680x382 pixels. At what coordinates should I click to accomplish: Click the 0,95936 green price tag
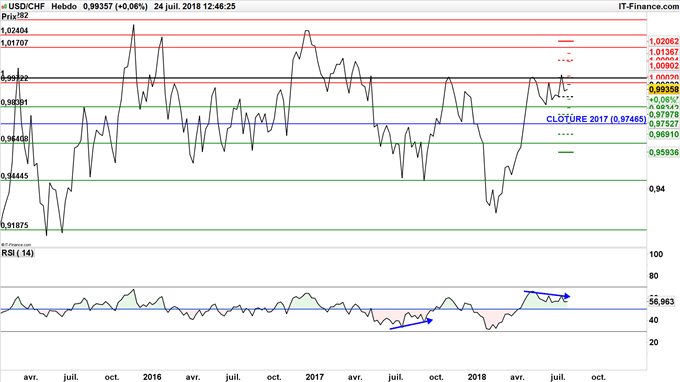tap(663, 153)
